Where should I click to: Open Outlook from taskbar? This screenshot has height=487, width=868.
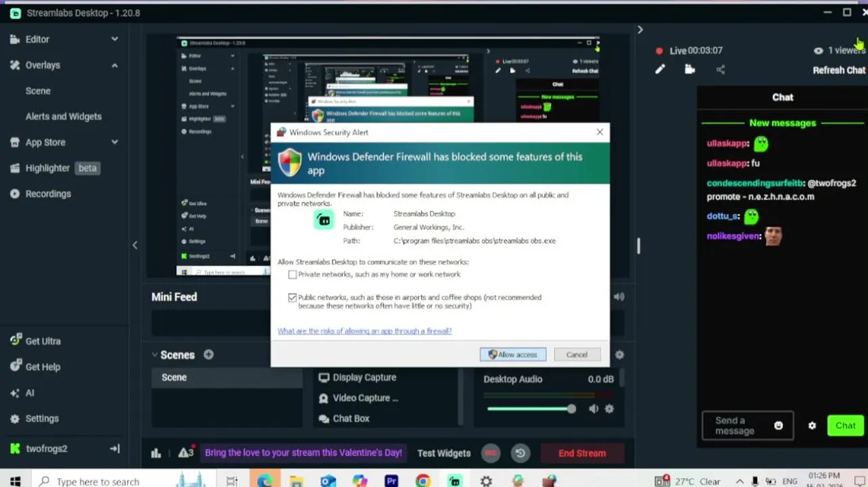coord(328,481)
